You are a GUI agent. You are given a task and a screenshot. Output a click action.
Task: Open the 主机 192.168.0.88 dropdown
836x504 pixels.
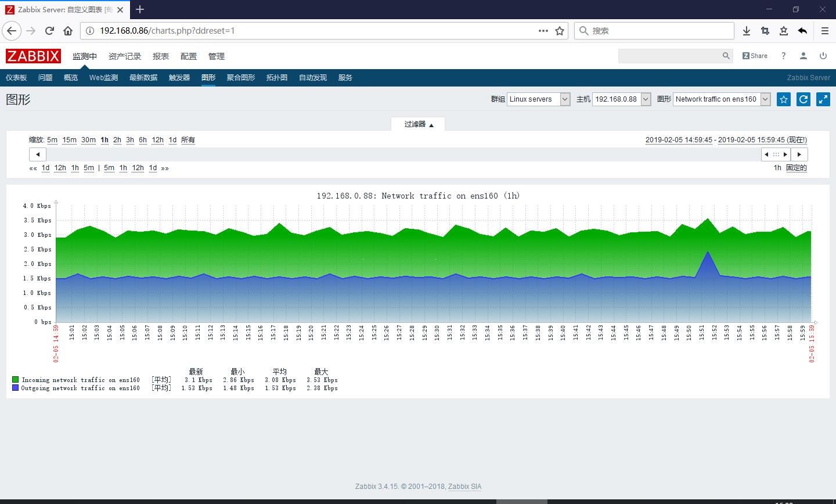622,99
